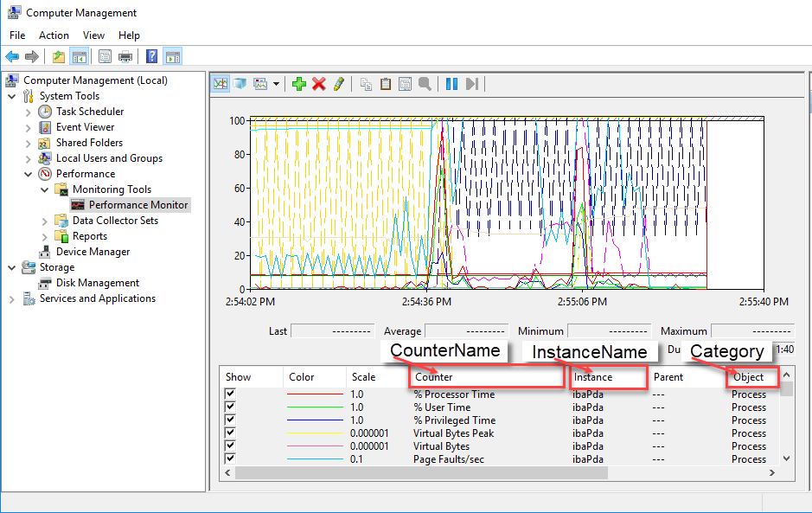Disable the Page Faults/sec counter checkbox

coord(231,459)
